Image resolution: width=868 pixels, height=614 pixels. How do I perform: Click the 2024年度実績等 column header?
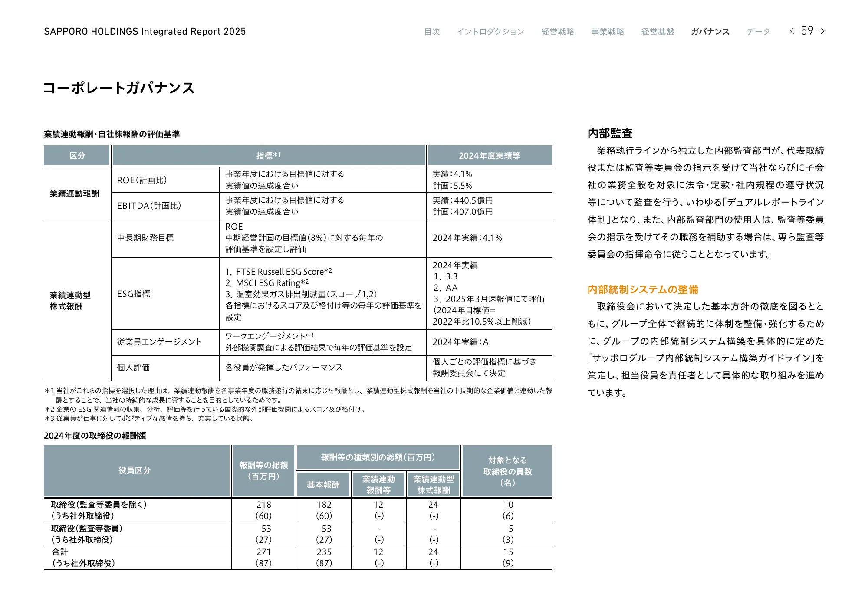click(x=489, y=156)
